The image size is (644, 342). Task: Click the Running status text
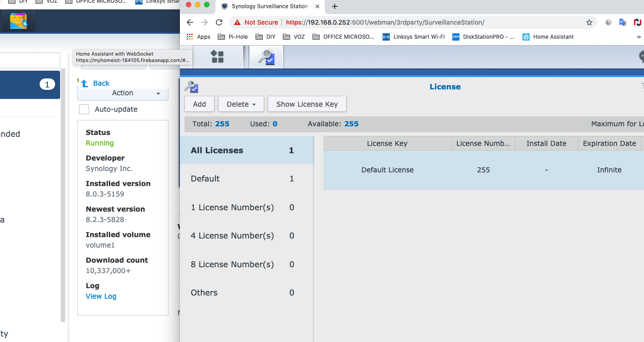[x=100, y=143]
